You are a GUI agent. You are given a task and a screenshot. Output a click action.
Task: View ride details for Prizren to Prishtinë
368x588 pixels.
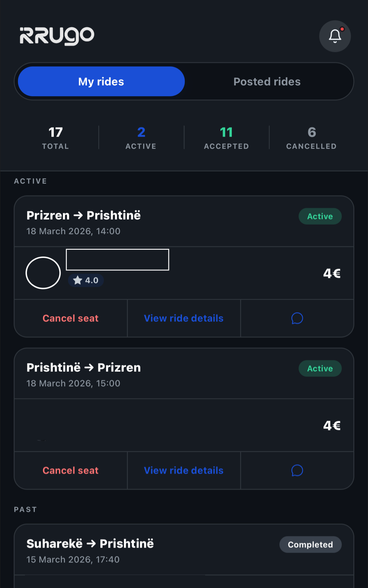184,318
